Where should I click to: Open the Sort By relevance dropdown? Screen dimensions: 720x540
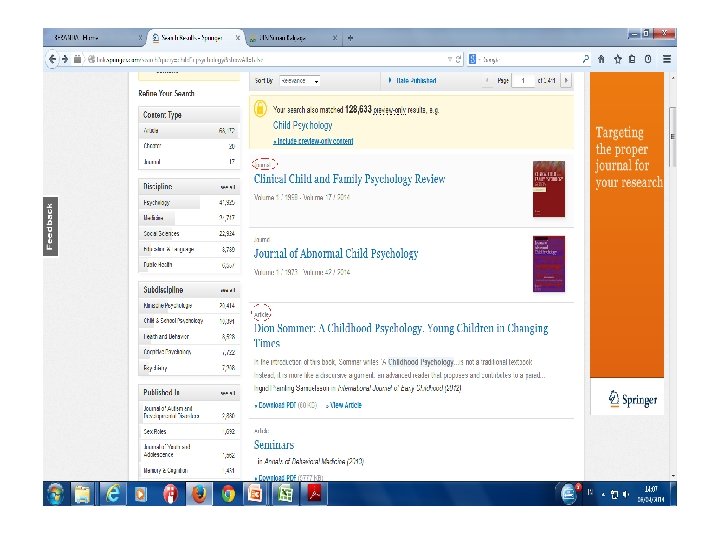pos(300,81)
